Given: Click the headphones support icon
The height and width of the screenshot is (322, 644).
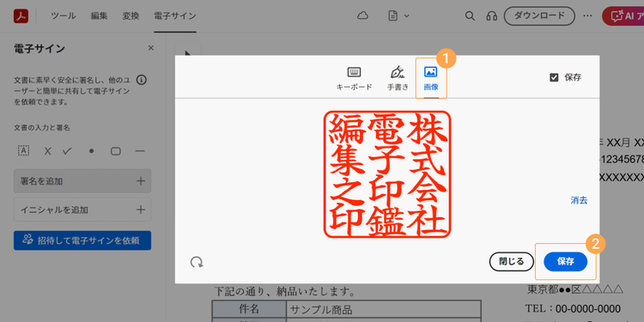Looking at the screenshot, I should pos(492,16).
